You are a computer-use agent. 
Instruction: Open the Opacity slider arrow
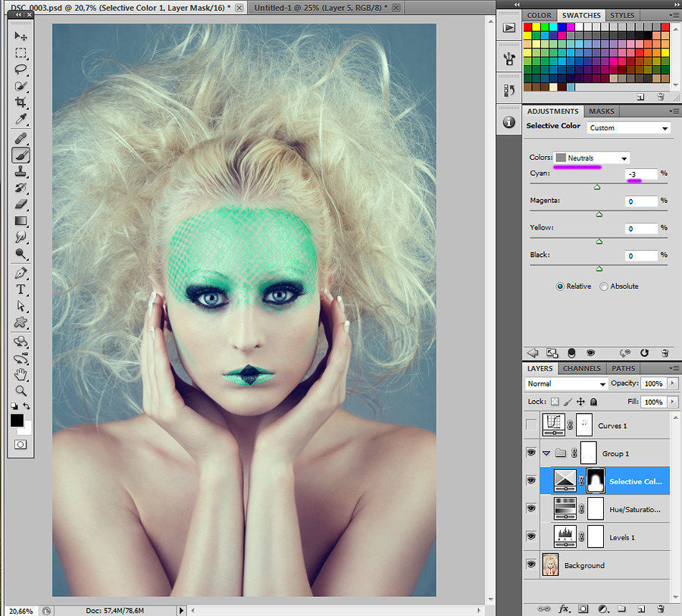point(672,383)
